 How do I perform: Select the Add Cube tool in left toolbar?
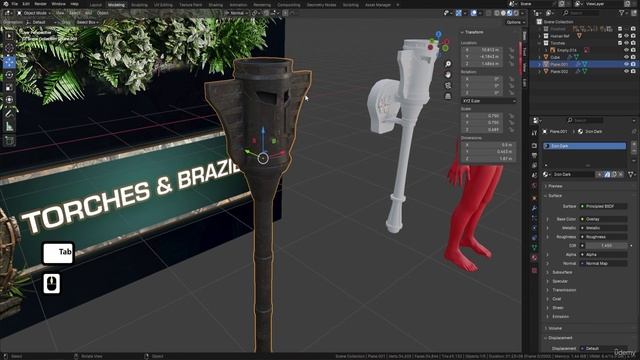(9, 141)
